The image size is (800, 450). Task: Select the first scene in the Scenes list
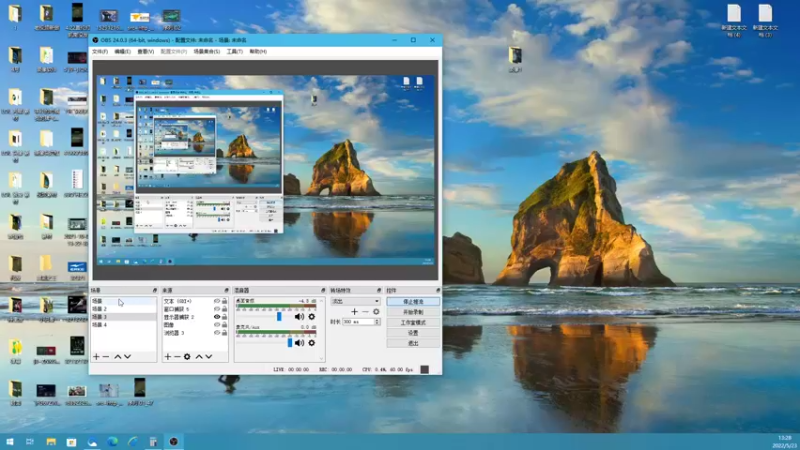click(123, 302)
